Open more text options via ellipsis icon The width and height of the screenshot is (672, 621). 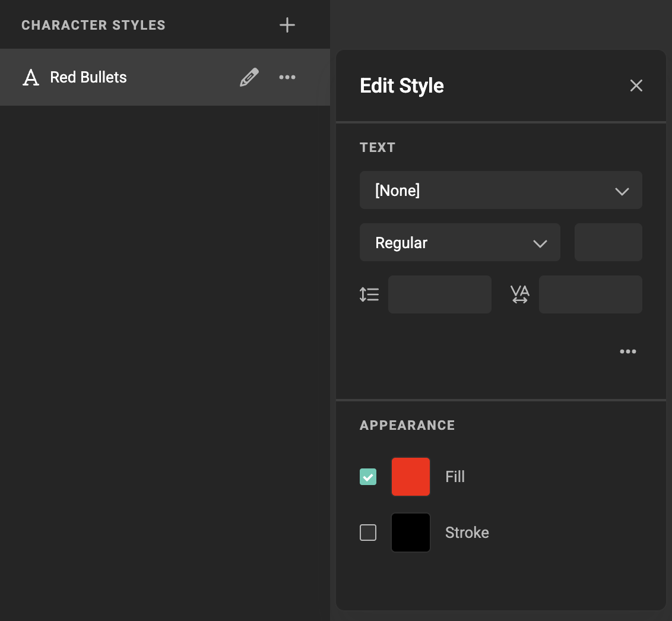(x=627, y=351)
